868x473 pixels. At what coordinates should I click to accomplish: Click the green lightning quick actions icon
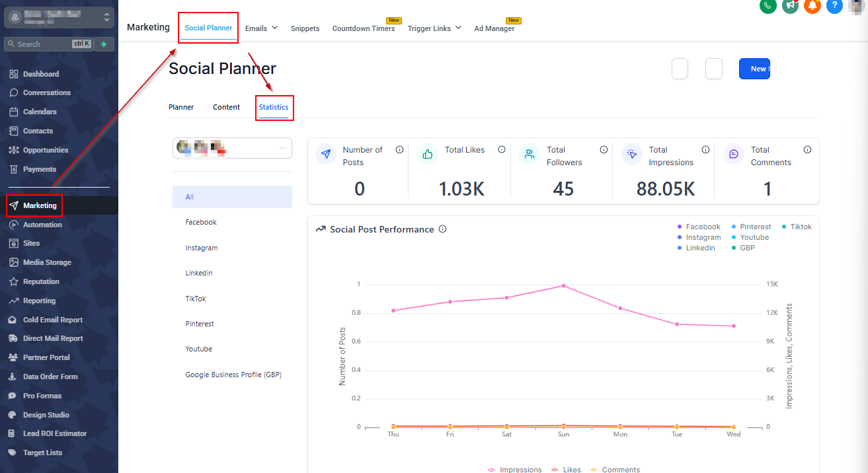[x=104, y=44]
